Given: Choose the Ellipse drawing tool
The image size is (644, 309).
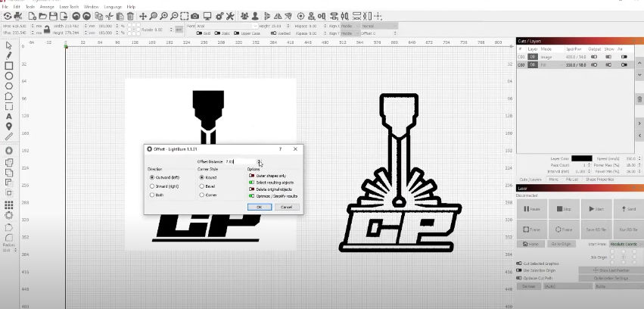Looking at the screenshot, I should click(8, 76).
